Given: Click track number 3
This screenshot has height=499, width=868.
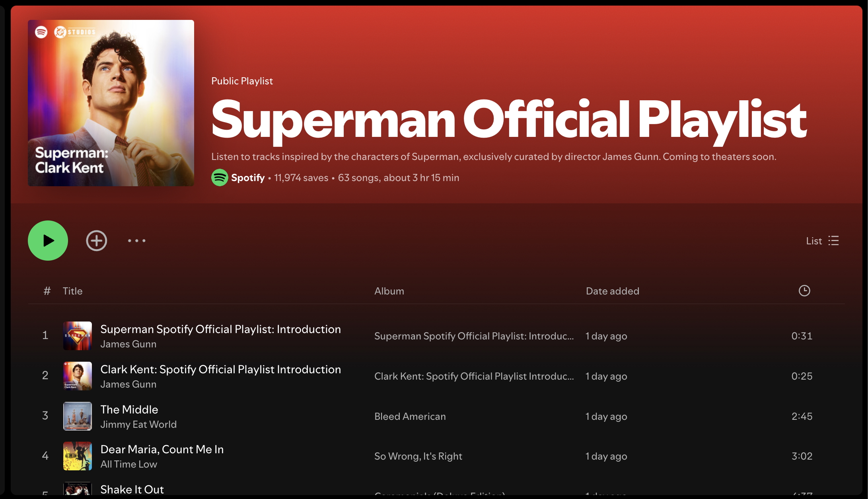Looking at the screenshot, I should pos(45,415).
